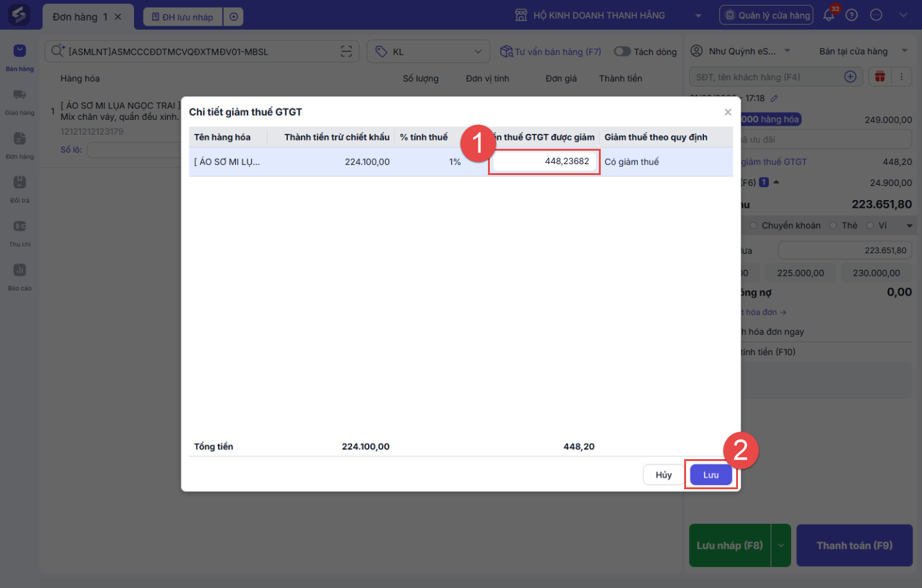The height and width of the screenshot is (588, 922).
Task: Toggle the Tách dòng switch
Action: click(622, 51)
